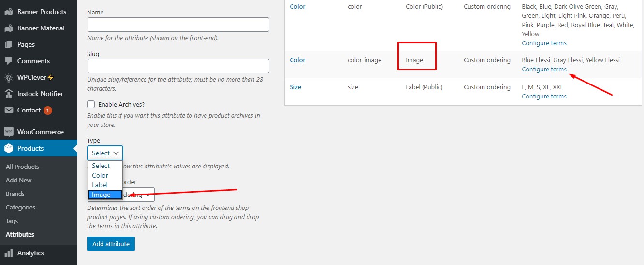Go to Categories submenu item
The height and width of the screenshot is (265, 644).
pos(20,207)
